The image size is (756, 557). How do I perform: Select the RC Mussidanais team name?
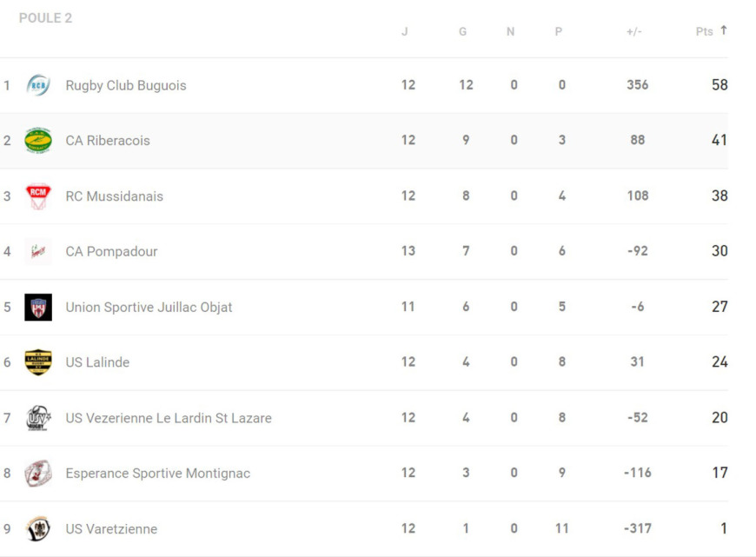115,196
